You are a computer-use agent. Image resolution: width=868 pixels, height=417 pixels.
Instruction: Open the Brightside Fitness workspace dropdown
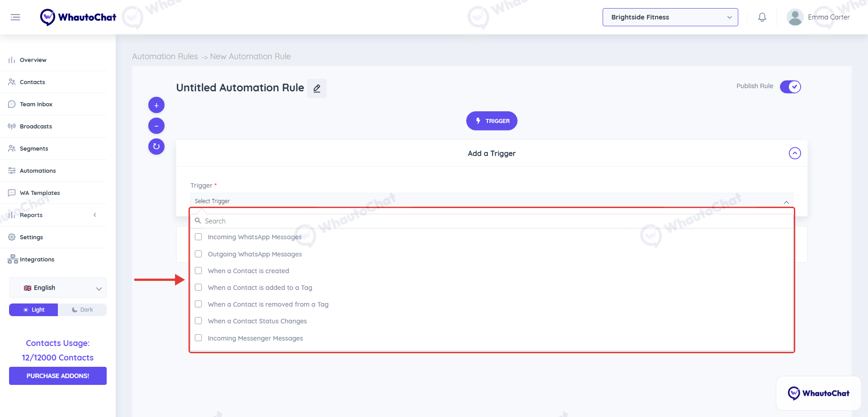[670, 17]
